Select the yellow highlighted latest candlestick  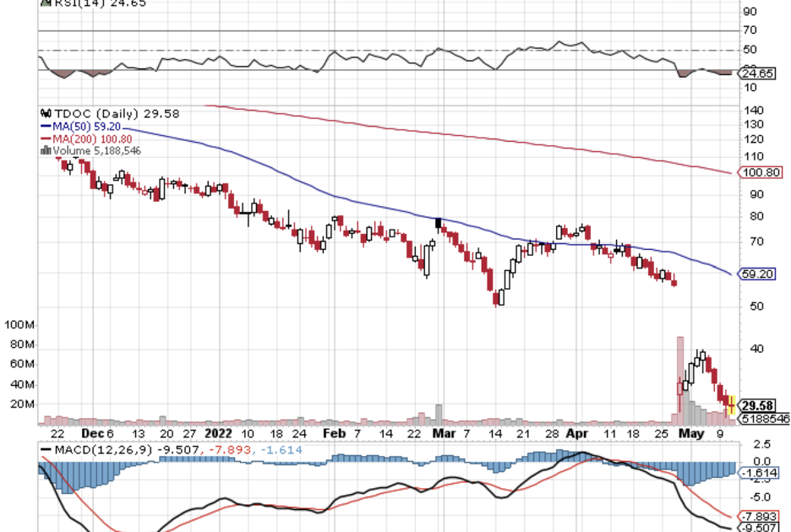coord(731,405)
